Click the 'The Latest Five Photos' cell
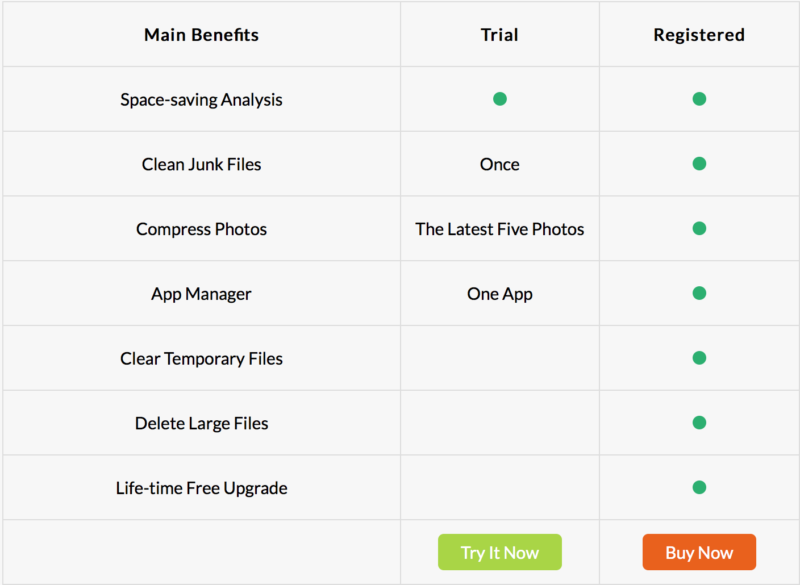Viewport: 800px width, 585px height. (499, 229)
